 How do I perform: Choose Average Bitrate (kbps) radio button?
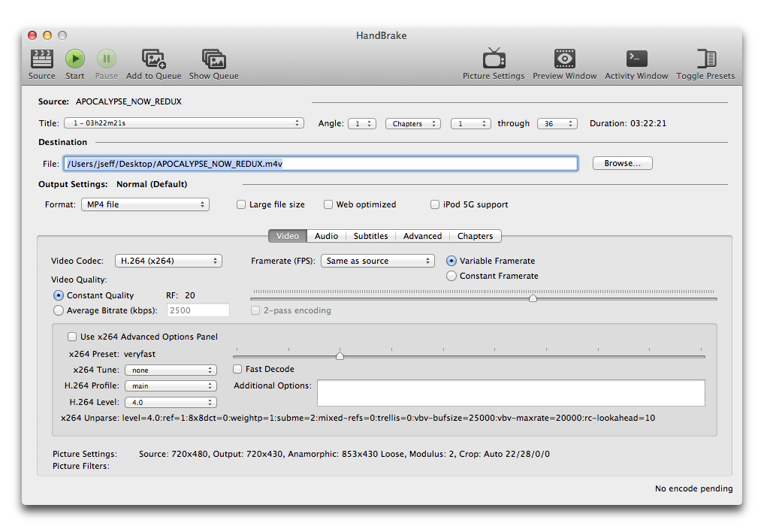click(59, 311)
